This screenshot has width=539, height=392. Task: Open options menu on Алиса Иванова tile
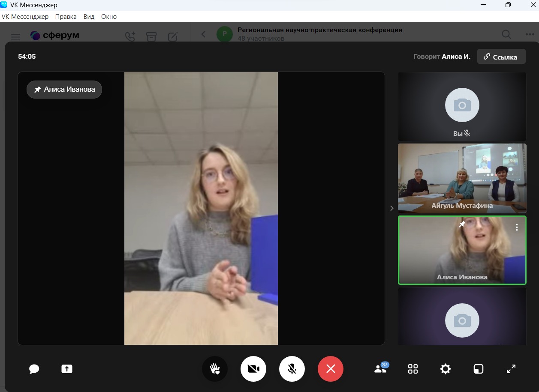coord(517,227)
